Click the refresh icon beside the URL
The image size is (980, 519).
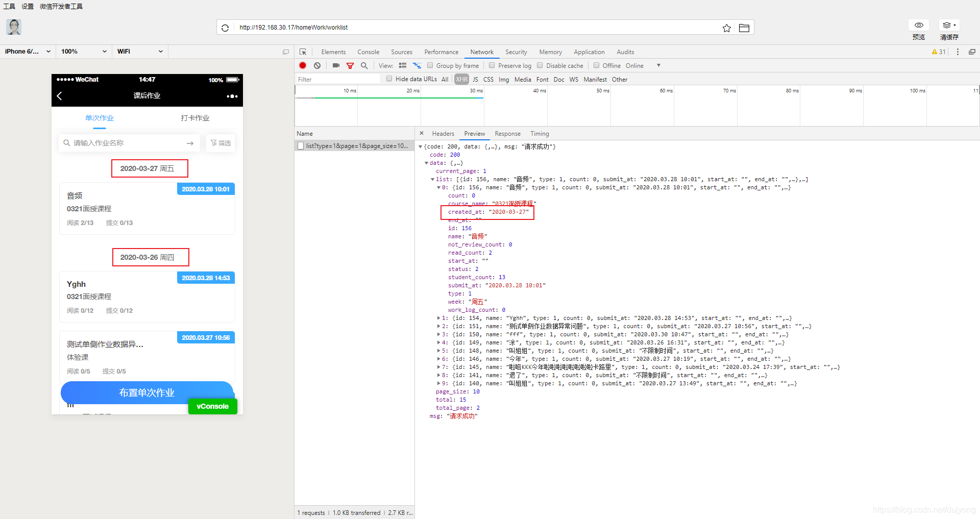(x=225, y=28)
